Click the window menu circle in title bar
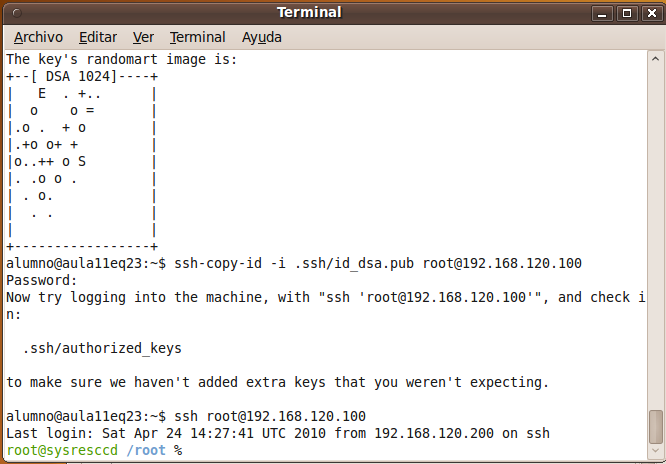 click(x=17, y=13)
